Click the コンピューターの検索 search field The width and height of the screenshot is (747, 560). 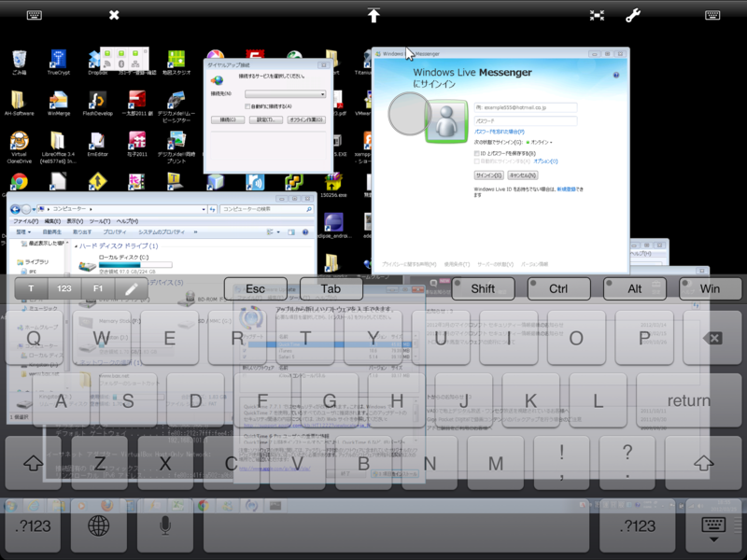[x=267, y=209]
